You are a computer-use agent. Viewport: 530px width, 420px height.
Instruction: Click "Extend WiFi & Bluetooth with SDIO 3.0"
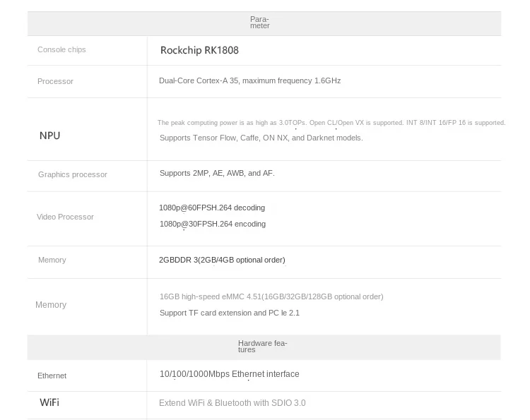pyautogui.click(x=232, y=403)
